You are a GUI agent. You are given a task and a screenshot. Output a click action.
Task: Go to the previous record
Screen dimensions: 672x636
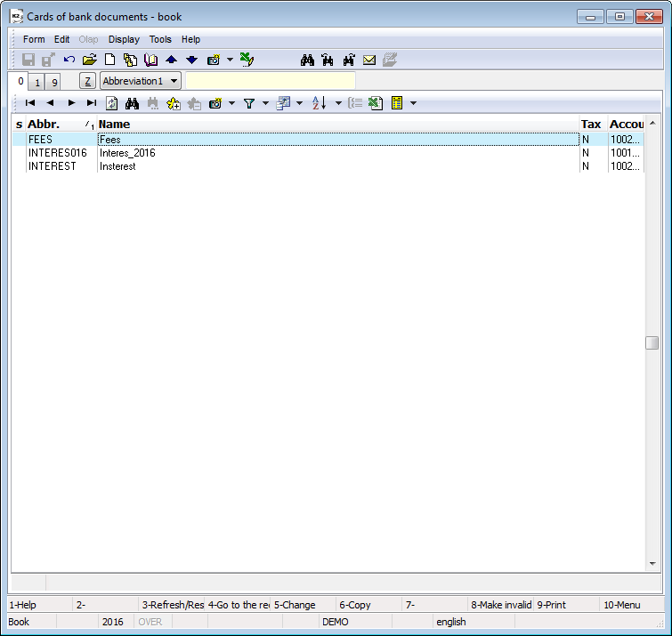[x=50, y=103]
